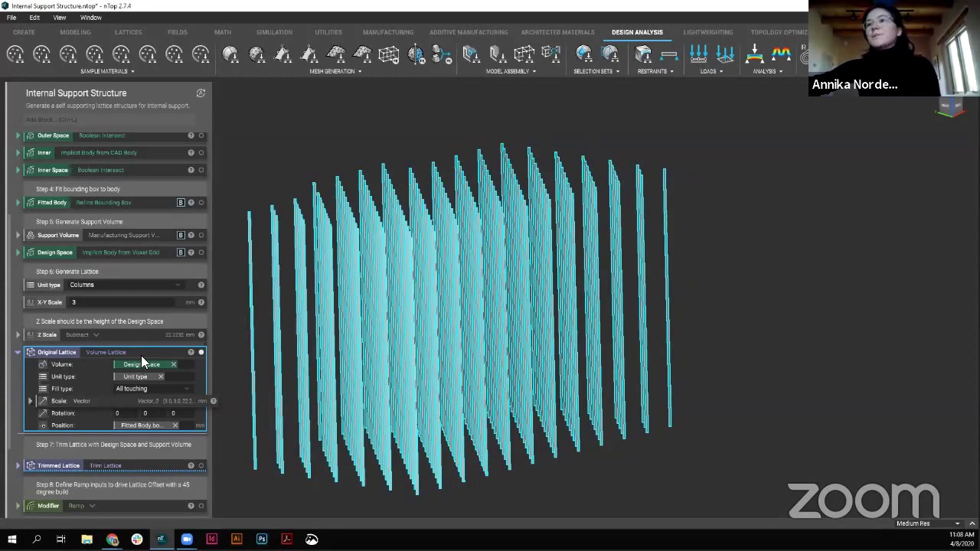The height and width of the screenshot is (551, 980).
Task: Toggle visibility of the Design Space block
Action: coord(201,253)
